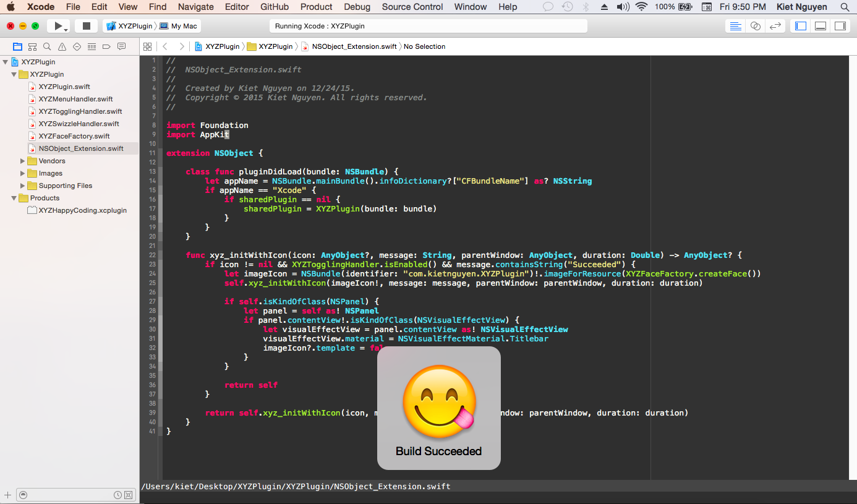Open the My Mac destination dropdown
This screenshot has width=857, height=504.
(179, 26)
